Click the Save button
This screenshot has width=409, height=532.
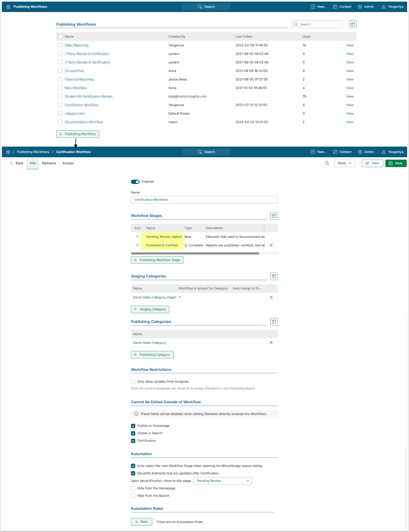tap(396, 163)
